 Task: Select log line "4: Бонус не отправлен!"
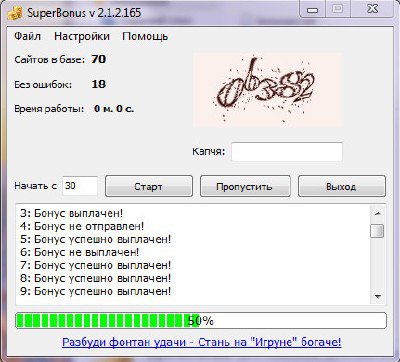point(82,226)
